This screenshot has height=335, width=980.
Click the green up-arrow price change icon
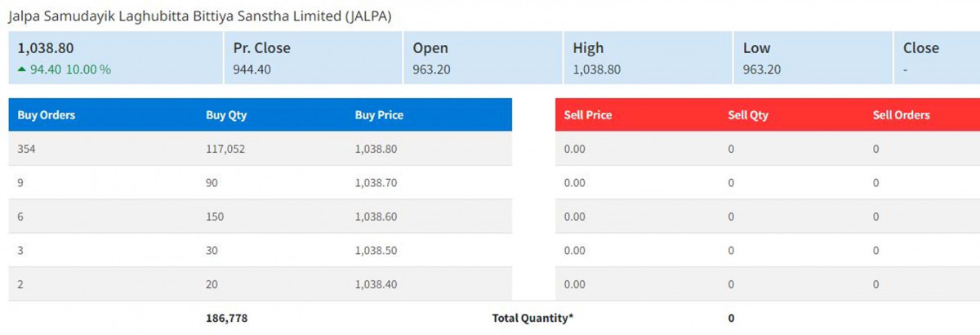tap(21, 69)
